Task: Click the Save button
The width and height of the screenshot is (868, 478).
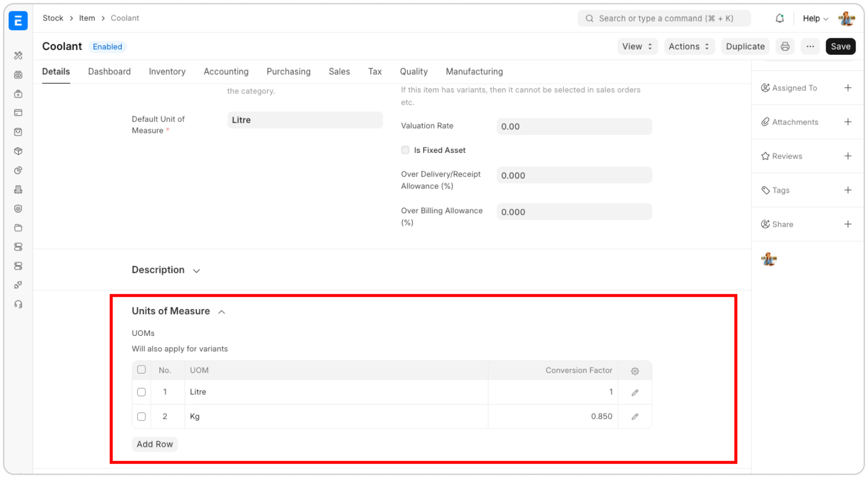Action: 840,46
